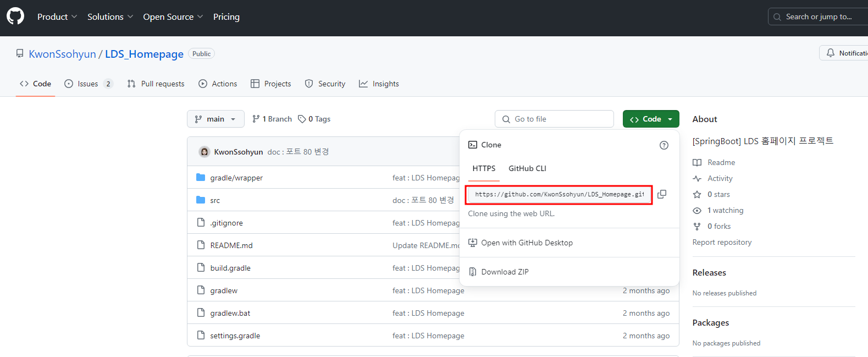868x357 pixels.
Task: Open the clone help question-mark icon
Action: click(664, 145)
